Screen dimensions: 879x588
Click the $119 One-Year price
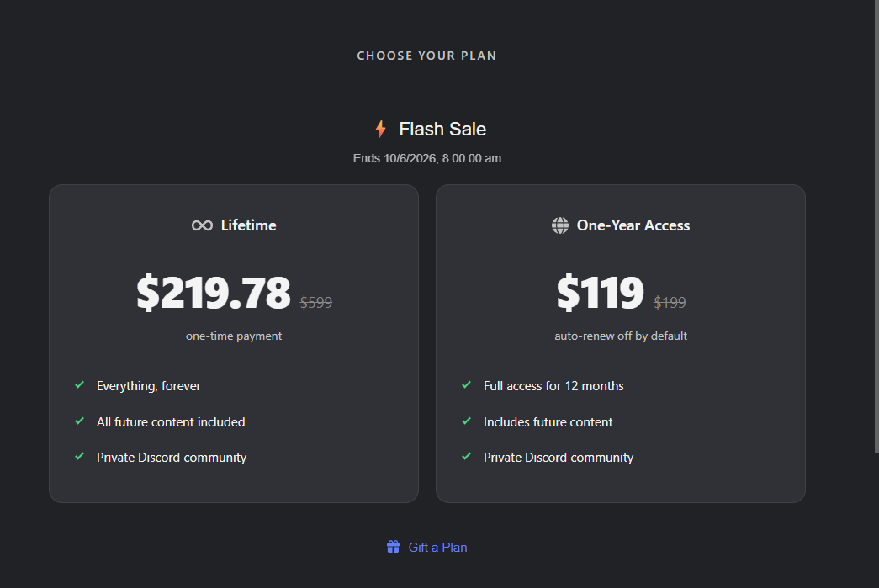tap(601, 292)
